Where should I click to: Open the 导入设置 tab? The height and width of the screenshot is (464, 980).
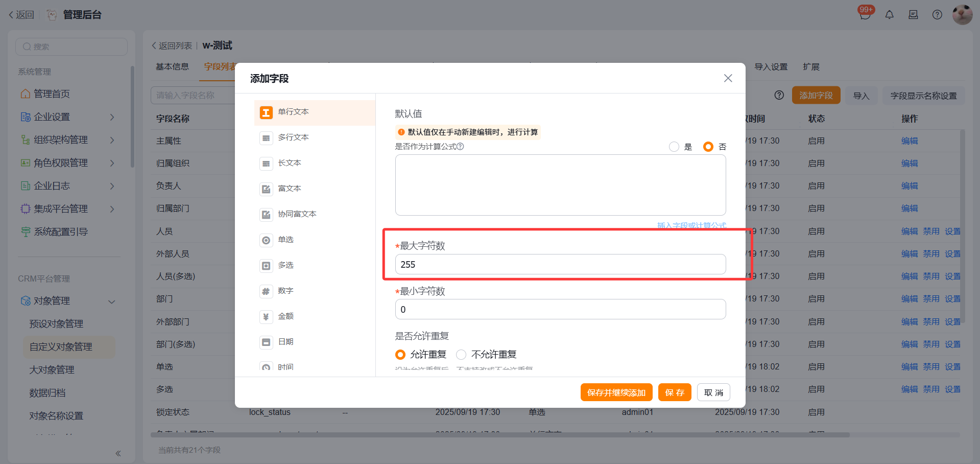click(x=771, y=67)
